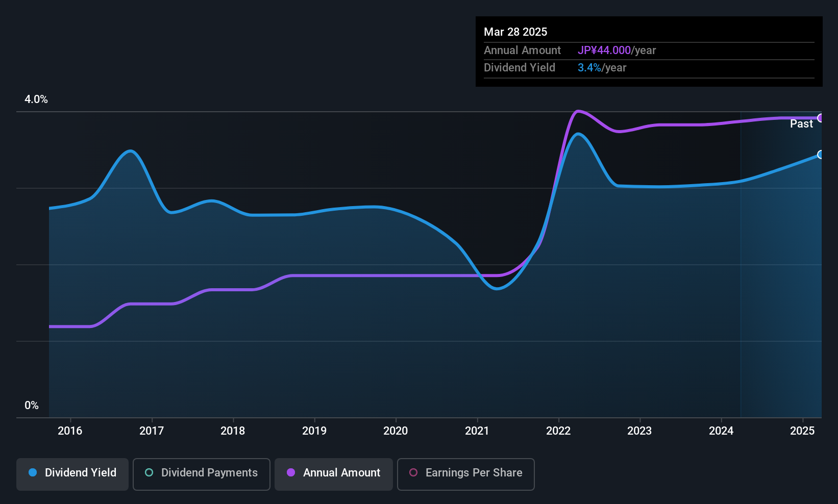
Task: Click the Past label on chart
Action: click(801, 124)
